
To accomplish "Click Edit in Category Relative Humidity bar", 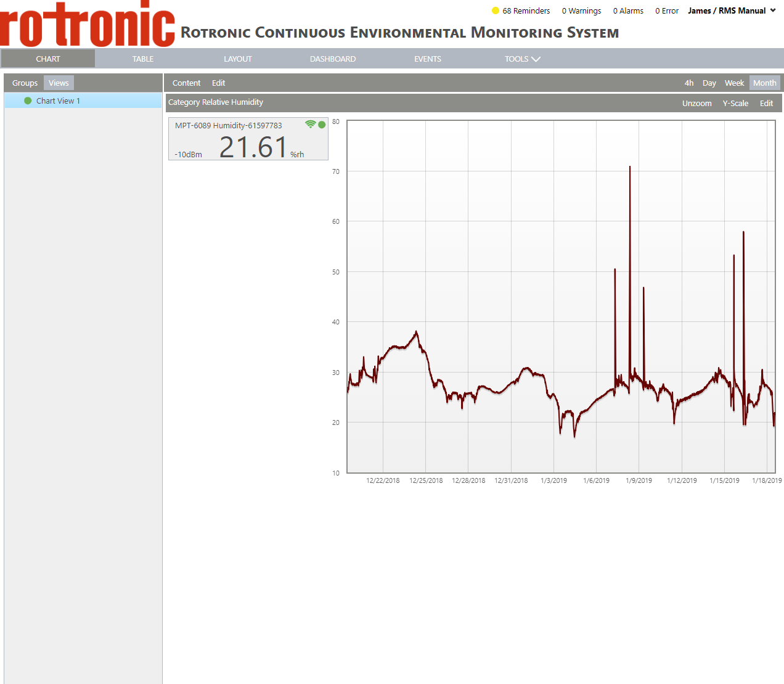I will [766, 104].
